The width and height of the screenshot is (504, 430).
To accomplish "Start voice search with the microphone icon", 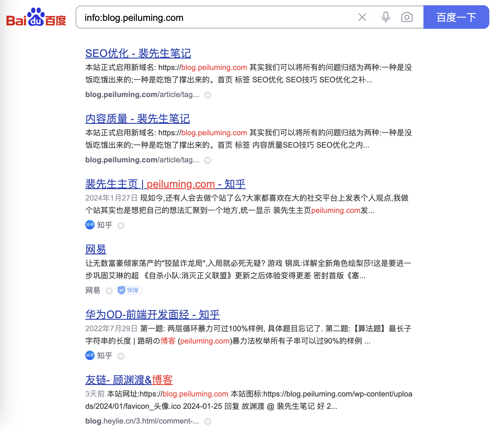I will coord(386,18).
